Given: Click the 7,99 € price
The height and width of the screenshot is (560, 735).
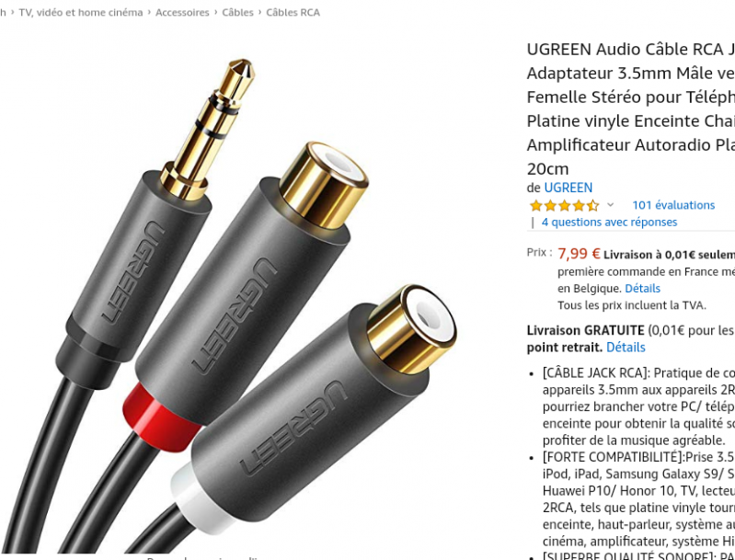Looking at the screenshot, I should (x=579, y=254).
